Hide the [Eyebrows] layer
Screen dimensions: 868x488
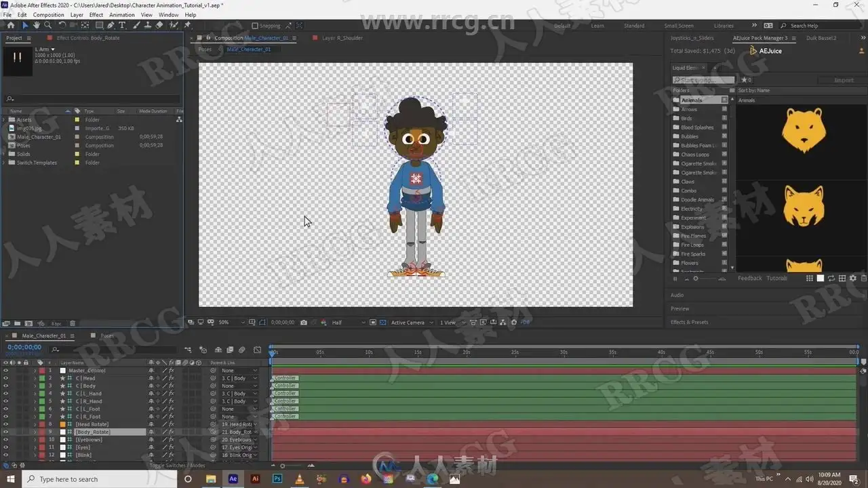tap(5, 440)
